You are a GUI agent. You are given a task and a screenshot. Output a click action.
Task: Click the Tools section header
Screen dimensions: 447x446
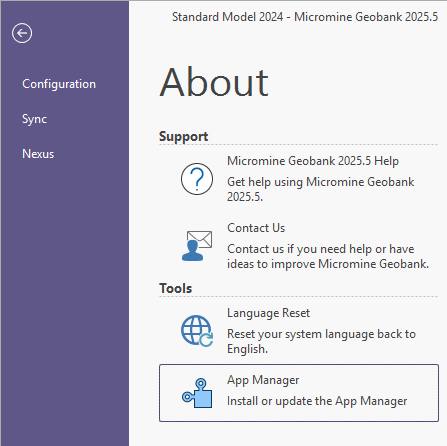tap(176, 288)
